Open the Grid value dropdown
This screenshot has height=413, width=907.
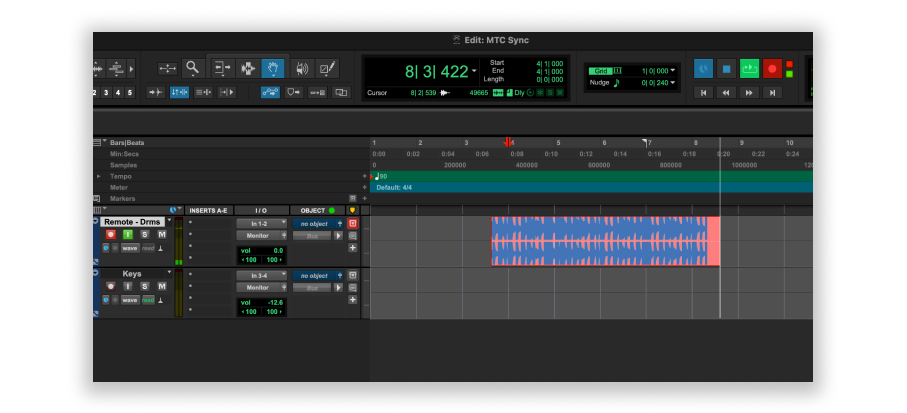click(x=673, y=71)
